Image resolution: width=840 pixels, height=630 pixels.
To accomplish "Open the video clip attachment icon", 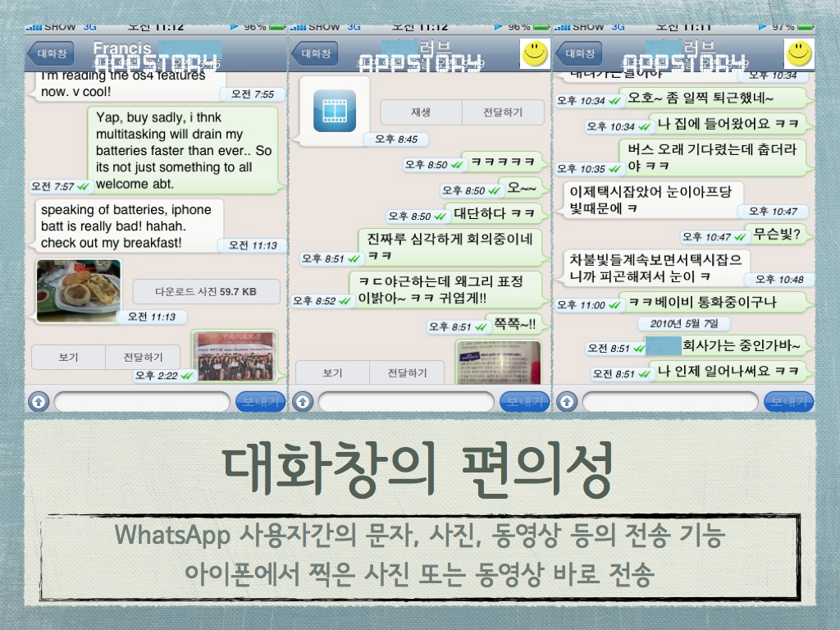I will click(335, 111).
